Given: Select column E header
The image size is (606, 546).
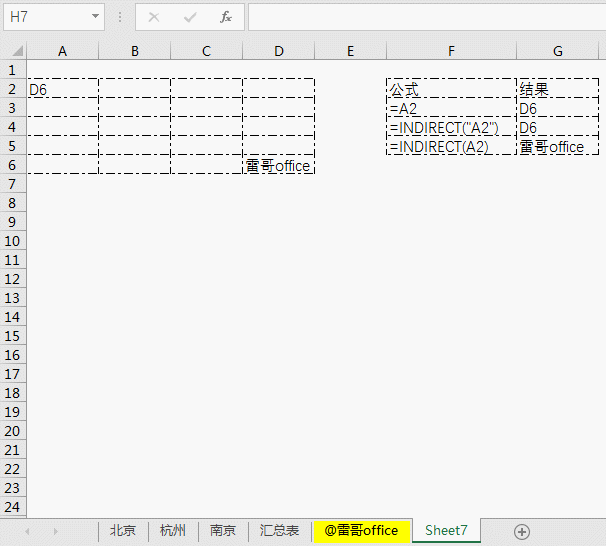Looking at the screenshot, I should tap(351, 51).
